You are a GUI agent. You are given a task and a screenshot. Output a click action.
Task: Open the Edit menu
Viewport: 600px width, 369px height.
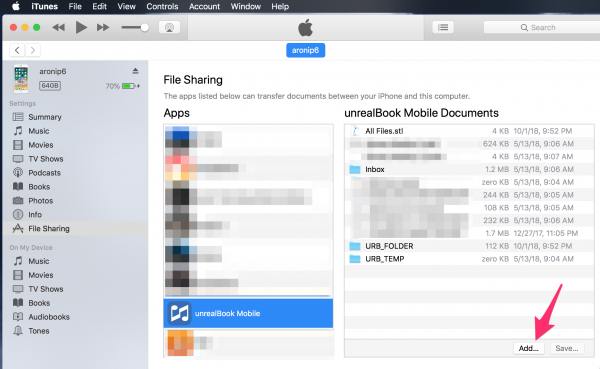[x=99, y=7]
